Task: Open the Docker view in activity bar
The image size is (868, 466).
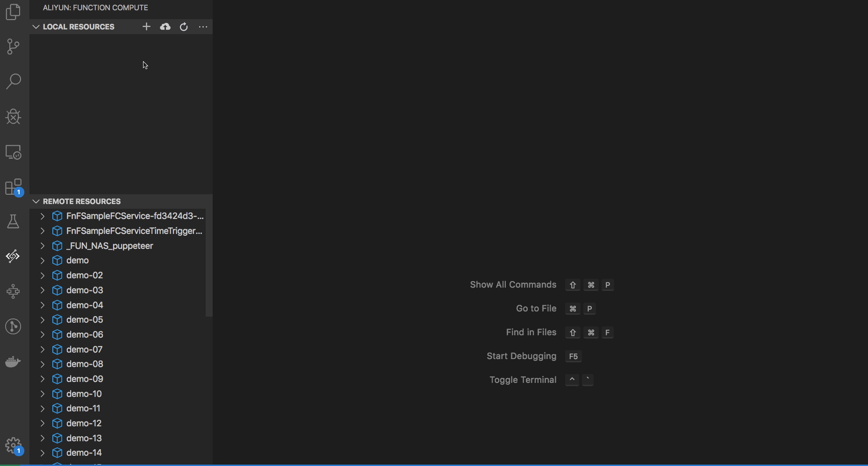Action: coord(13,361)
